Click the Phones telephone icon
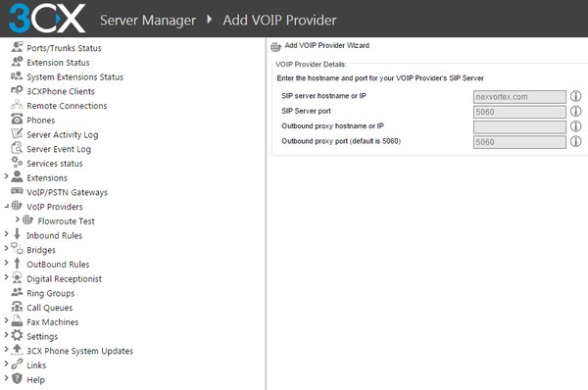Image resolution: width=588 pixels, height=390 pixels. pyautogui.click(x=17, y=120)
